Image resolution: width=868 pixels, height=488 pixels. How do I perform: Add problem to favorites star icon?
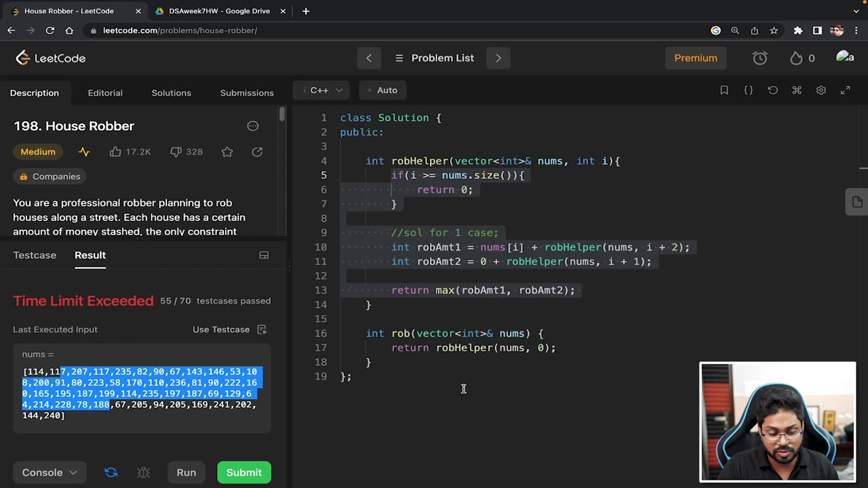(227, 152)
